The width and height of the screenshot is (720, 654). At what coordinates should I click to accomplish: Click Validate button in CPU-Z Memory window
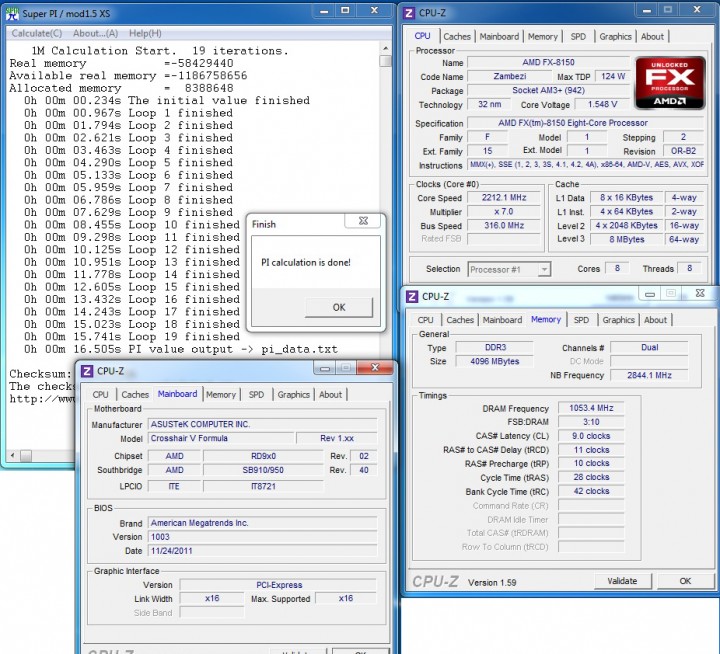click(x=622, y=581)
